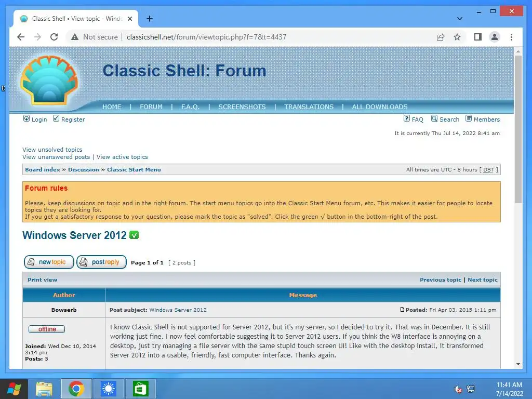Viewport: 532px width, 399px height.
Task: Click the Forum rules heading
Action: point(46,188)
